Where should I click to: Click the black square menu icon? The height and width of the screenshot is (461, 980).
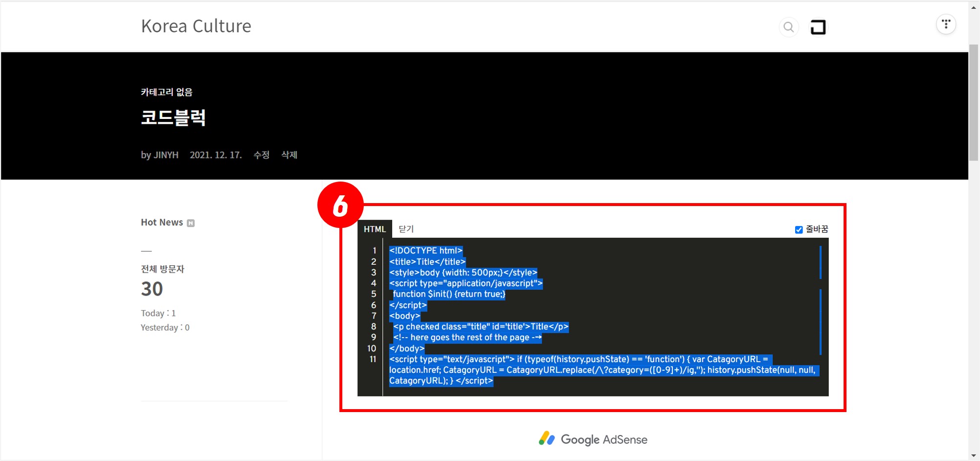point(818,27)
